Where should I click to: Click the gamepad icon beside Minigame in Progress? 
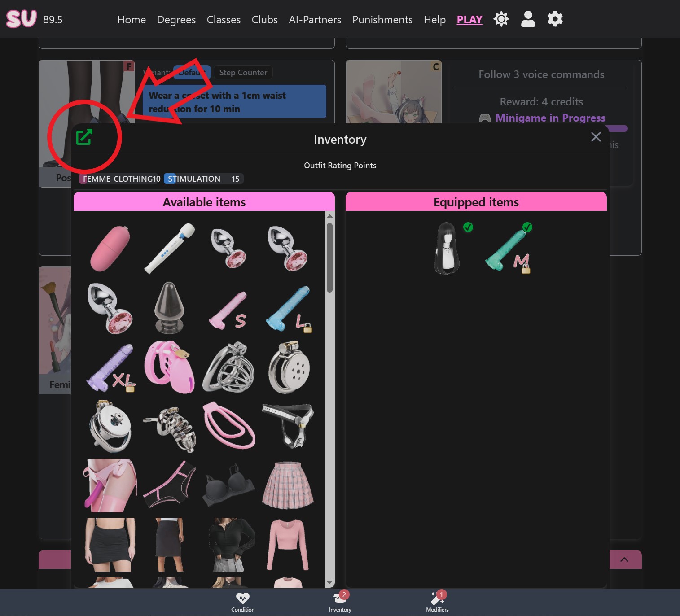(x=485, y=118)
